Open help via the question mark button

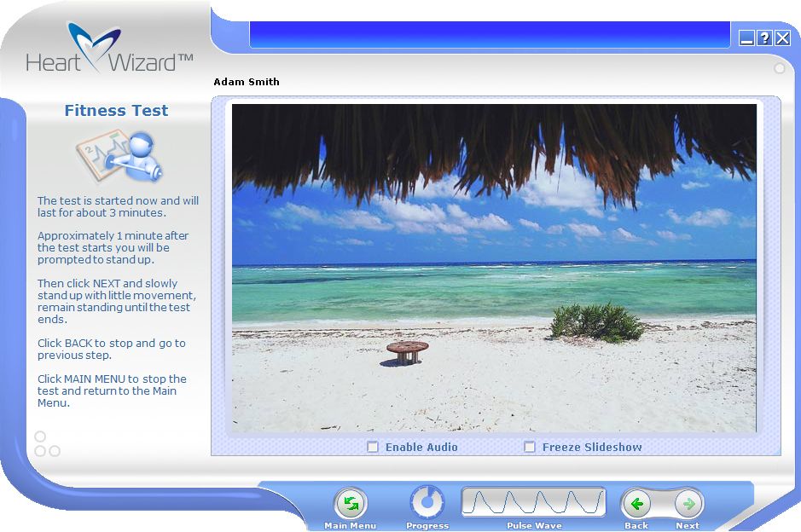764,38
